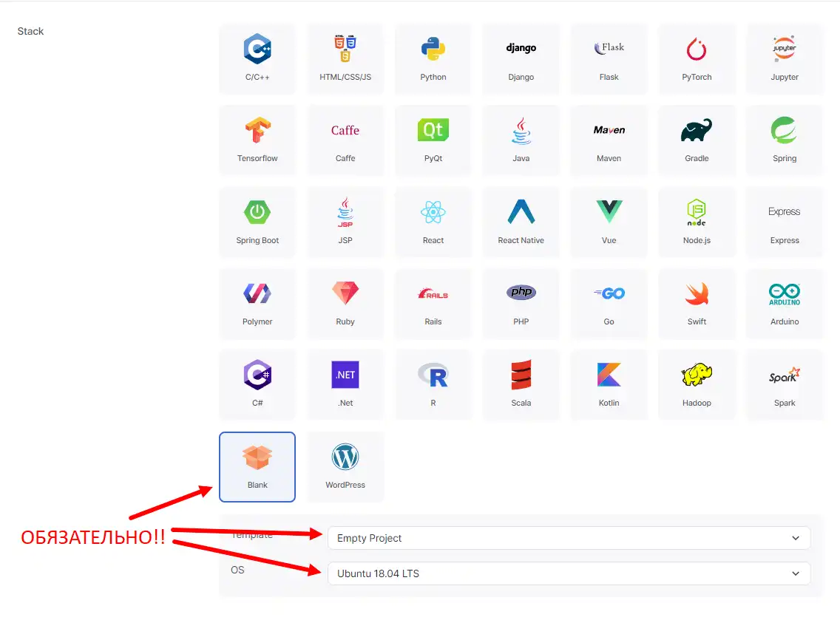Select the Tensorflow stack
Image resolution: width=840 pixels, height=620 pixels.
[x=257, y=140]
